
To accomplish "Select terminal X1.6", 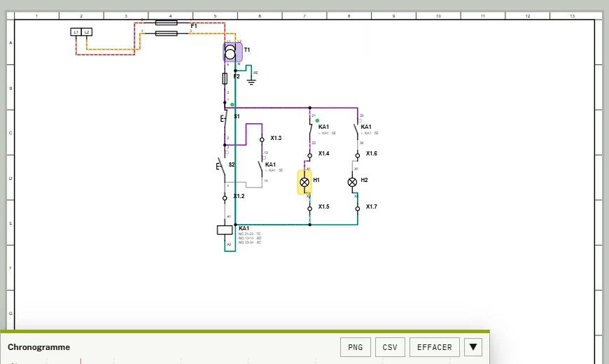I will (x=358, y=156).
